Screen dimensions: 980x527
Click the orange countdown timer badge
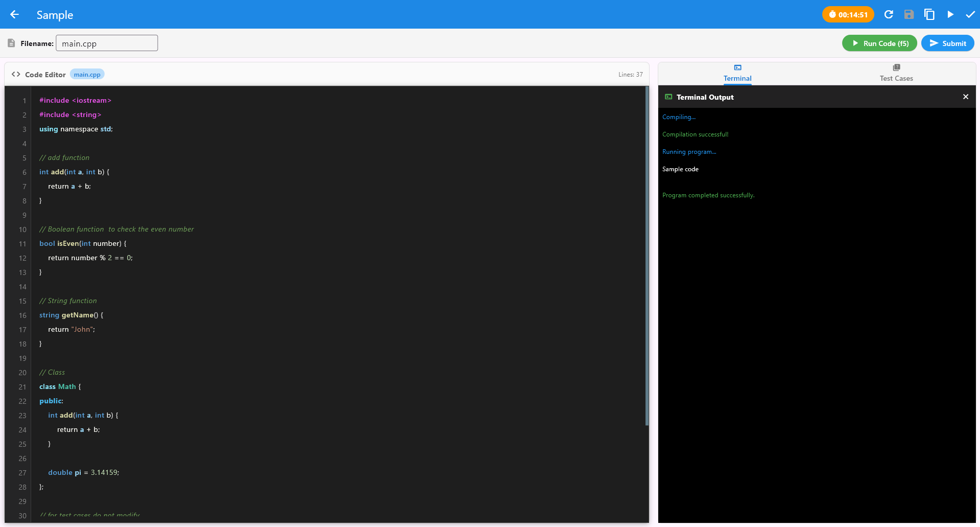848,14
